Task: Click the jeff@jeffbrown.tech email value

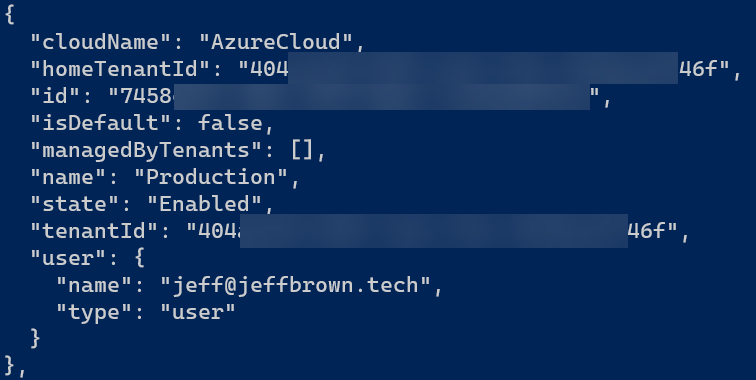Action: (295, 285)
